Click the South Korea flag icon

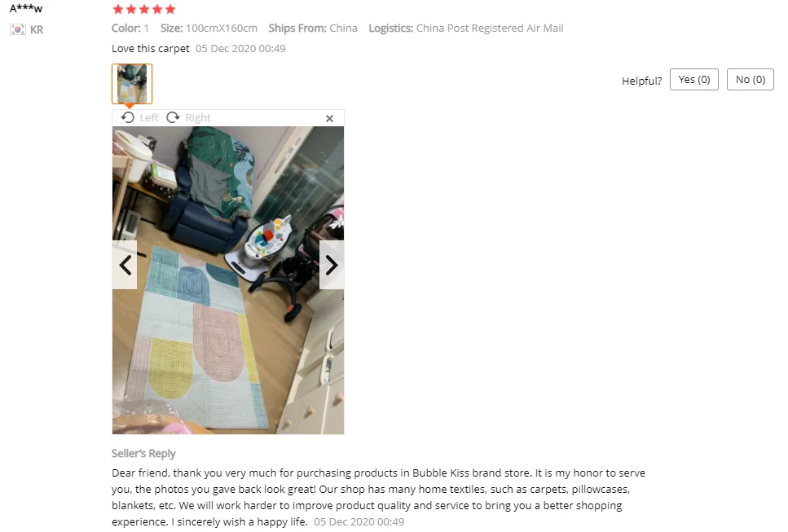click(x=18, y=29)
